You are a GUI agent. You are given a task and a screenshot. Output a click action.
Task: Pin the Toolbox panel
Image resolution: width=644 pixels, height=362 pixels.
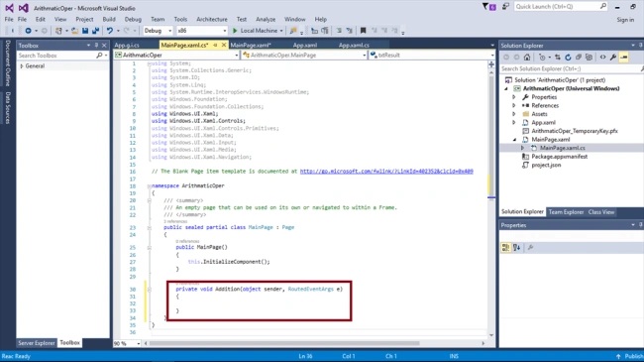coord(96,46)
